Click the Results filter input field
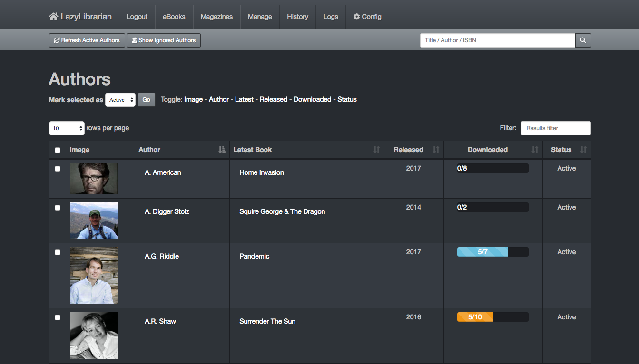Image resolution: width=639 pixels, height=364 pixels. (555, 128)
